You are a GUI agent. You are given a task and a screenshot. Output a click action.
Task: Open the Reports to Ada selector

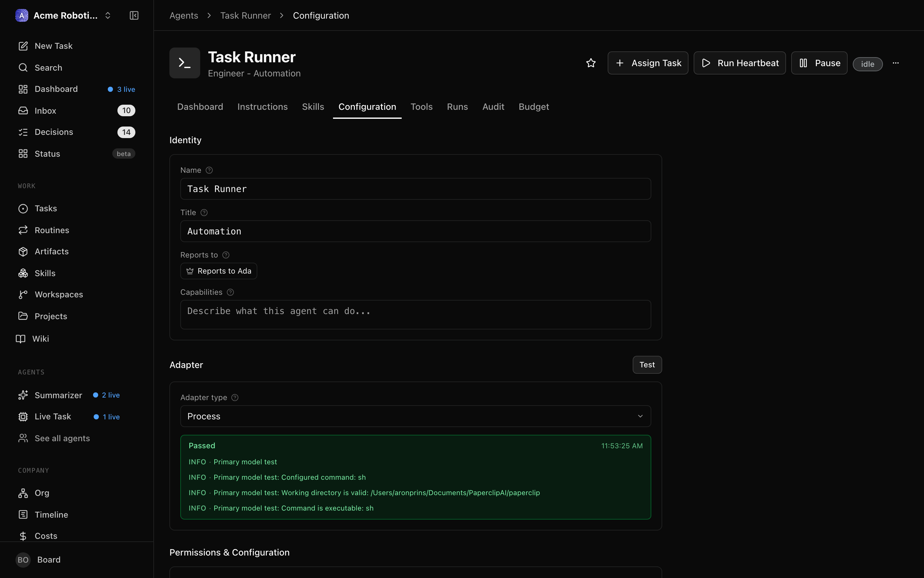[x=218, y=271]
